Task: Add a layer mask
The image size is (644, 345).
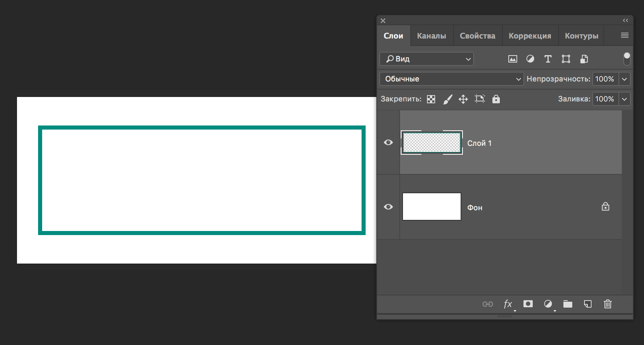Action: pos(528,304)
